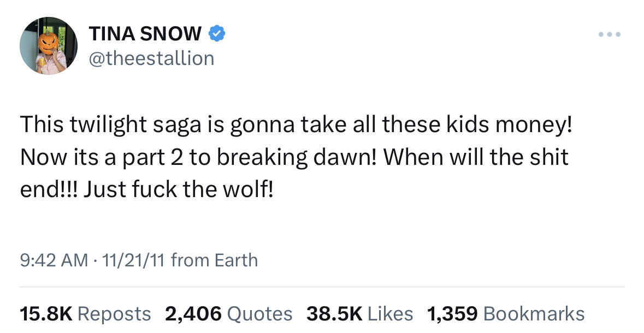Click the 'from Earth' location label
The image size is (644, 333).
[214, 260]
